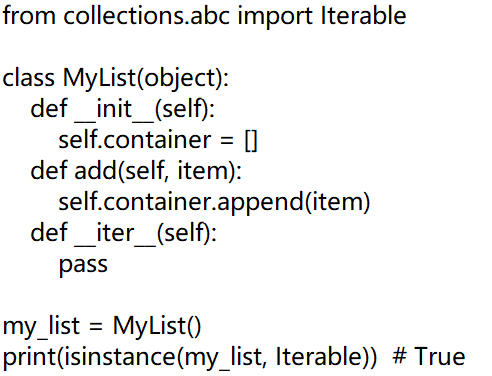The height and width of the screenshot is (376, 492).
Task: Click the 'class' keyword before MyList
Action: (28, 78)
